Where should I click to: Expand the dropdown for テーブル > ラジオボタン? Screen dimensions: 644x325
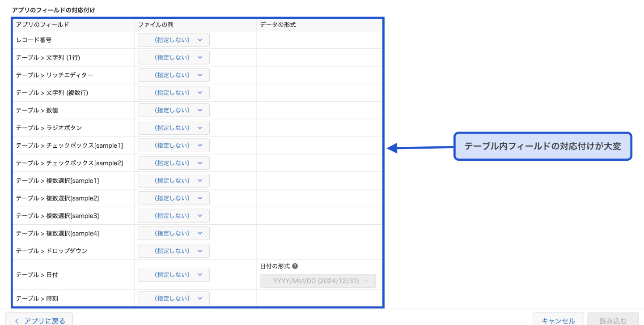[174, 128]
